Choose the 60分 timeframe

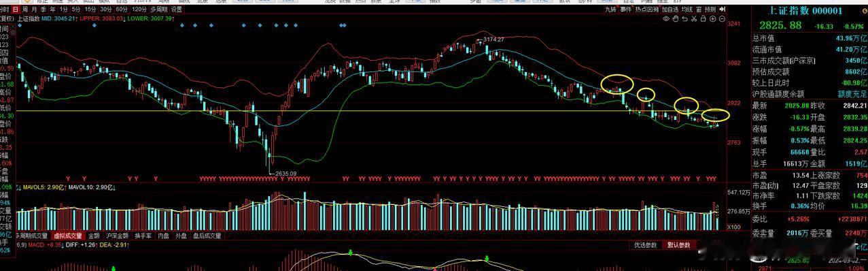(x=122, y=10)
